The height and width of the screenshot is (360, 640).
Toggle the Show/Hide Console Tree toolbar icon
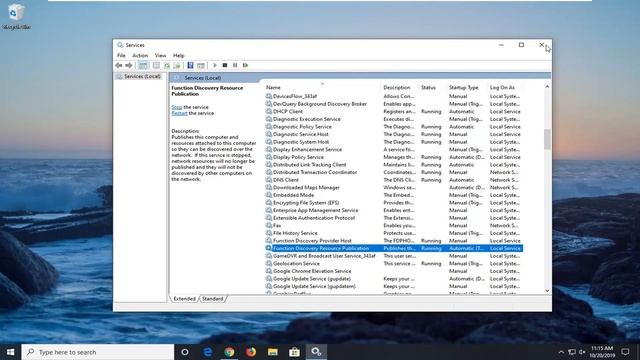click(143, 65)
